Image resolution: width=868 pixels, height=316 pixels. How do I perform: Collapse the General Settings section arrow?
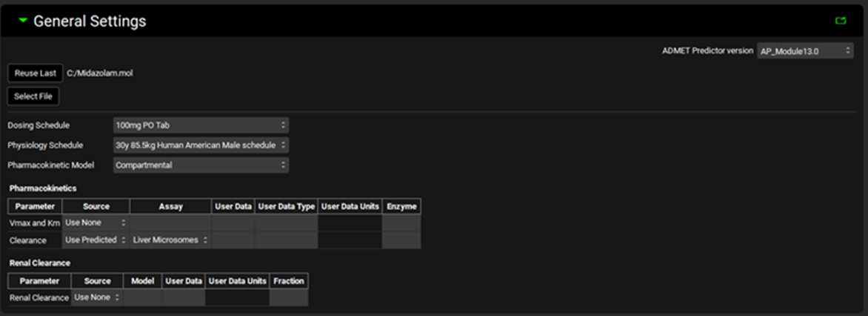(x=23, y=21)
